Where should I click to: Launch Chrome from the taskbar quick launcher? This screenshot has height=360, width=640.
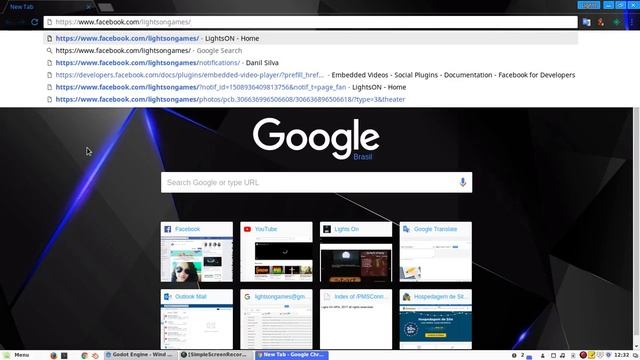(84, 356)
